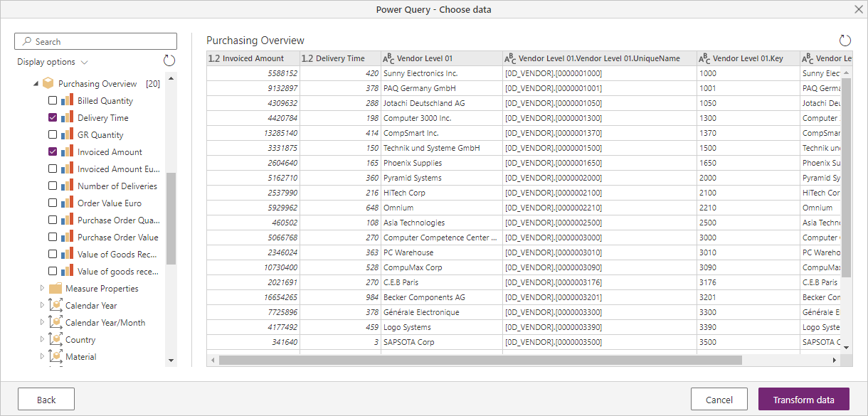Click the Back button

(46, 399)
